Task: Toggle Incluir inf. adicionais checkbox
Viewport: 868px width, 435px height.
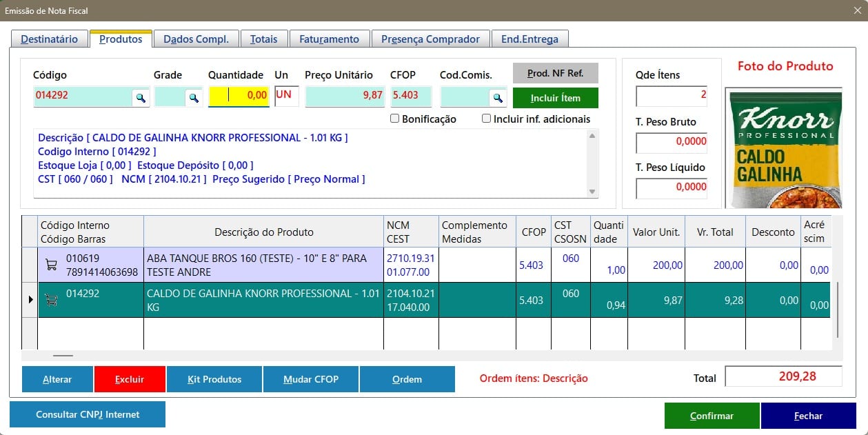Action: point(487,119)
